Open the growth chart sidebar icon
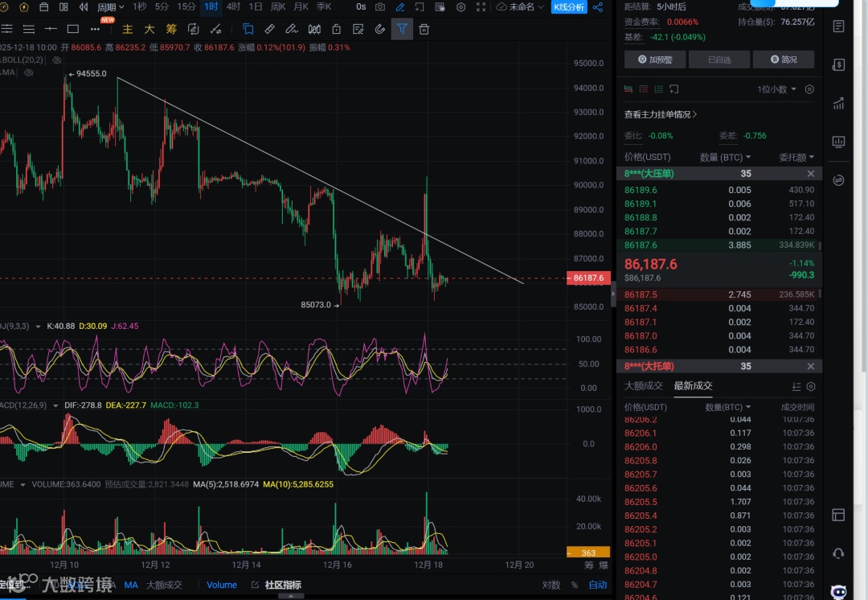This screenshot has width=868, height=600. click(838, 103)
